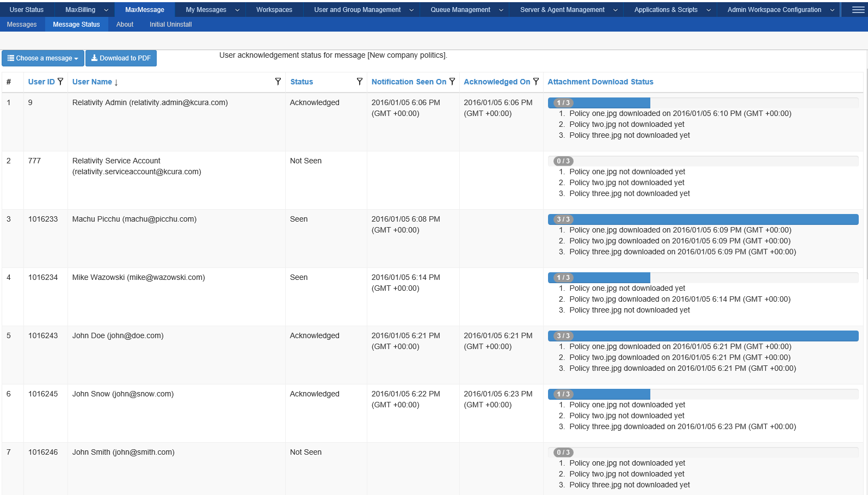Select John Smith user name cell
The image size is (868, 495).
176,469
